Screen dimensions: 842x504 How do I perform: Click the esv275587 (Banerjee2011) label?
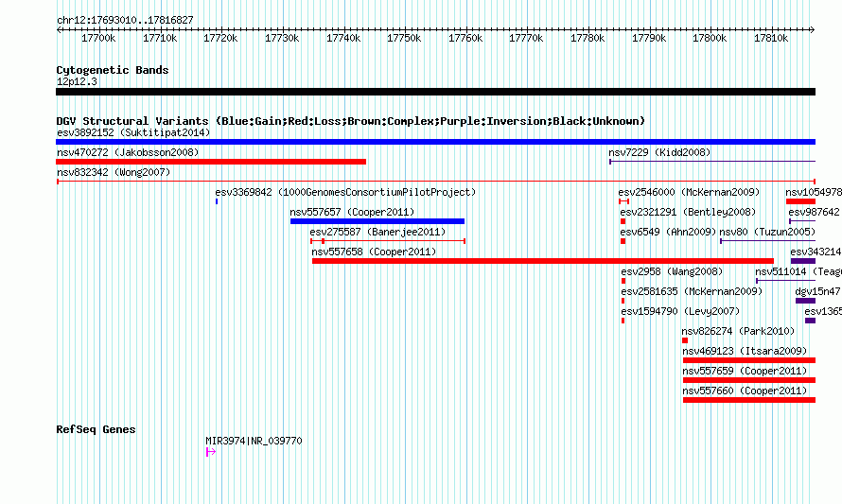point(378,232)
